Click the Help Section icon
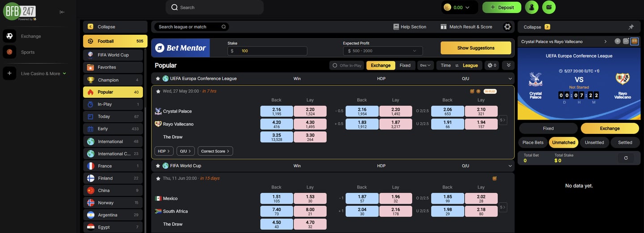Screen dimensions: 644x233 click(x=396, y=27)
